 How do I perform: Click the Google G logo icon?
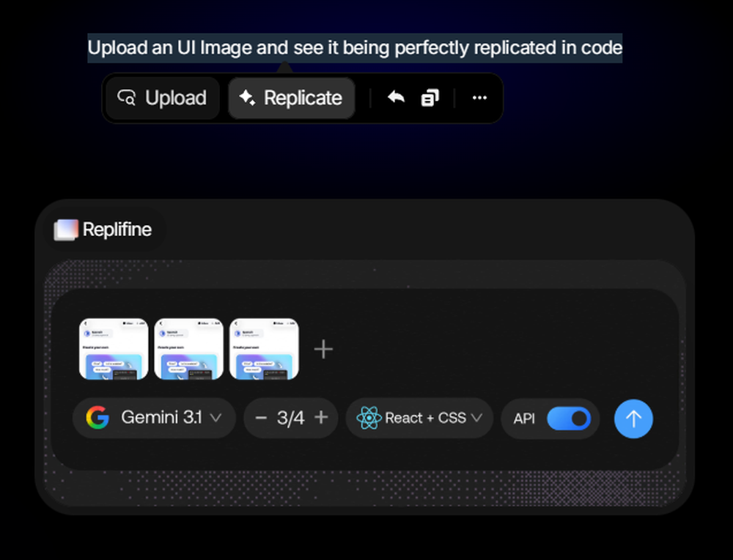click(97, 417)
